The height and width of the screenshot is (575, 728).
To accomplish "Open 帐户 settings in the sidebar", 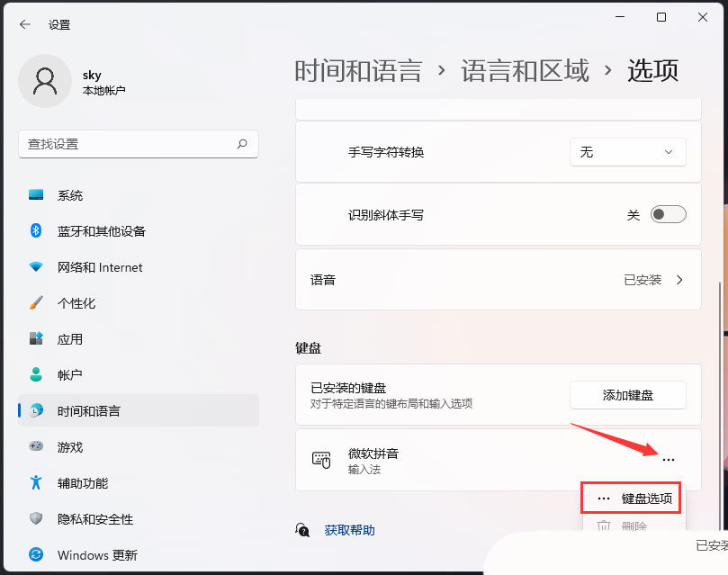I will coord(70,375).
